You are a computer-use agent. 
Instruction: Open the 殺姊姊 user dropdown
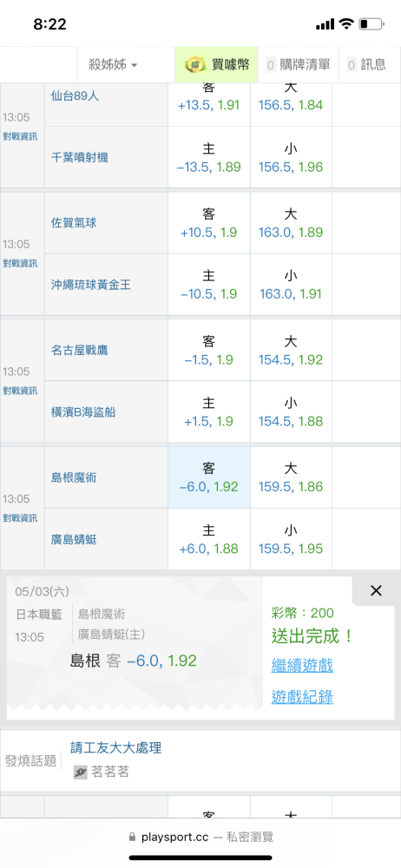pyautogui.click(x=113, y=65)
